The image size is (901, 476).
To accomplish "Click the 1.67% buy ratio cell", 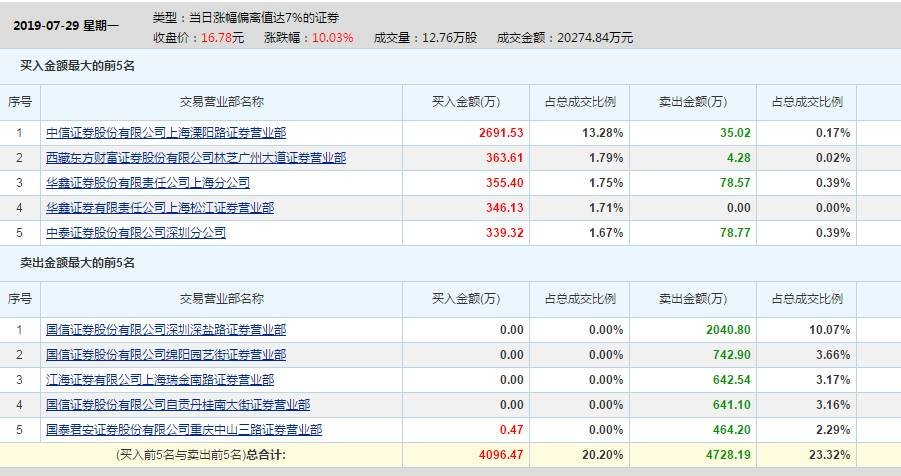I will coord(606,233).
